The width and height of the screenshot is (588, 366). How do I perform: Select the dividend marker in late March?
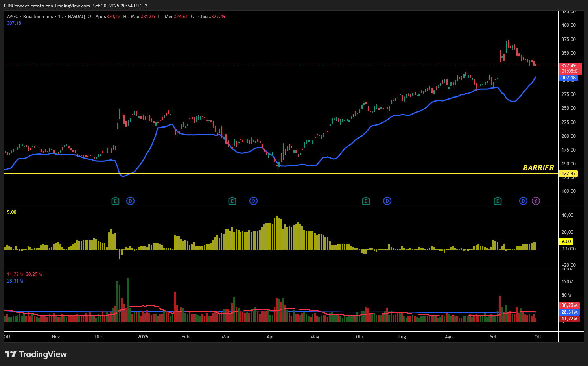(x=253, y=201)
